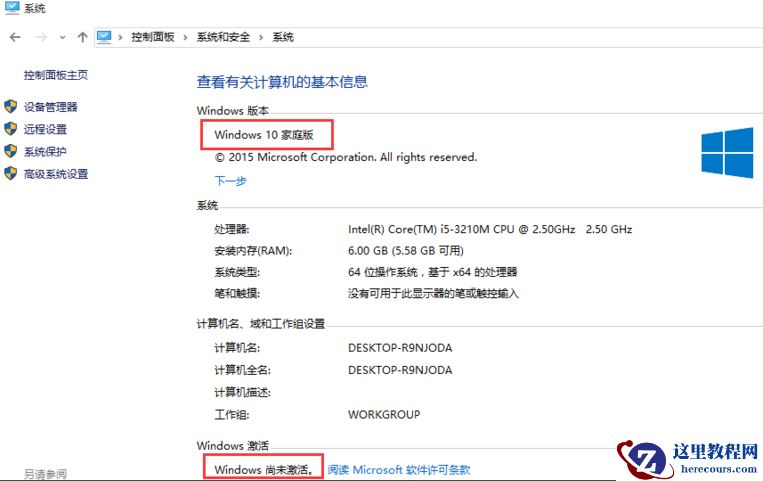The height and width of the screenshot is (481, 763).
Task: Open 设备管理器 link
Action: click(x=51, y=107)
